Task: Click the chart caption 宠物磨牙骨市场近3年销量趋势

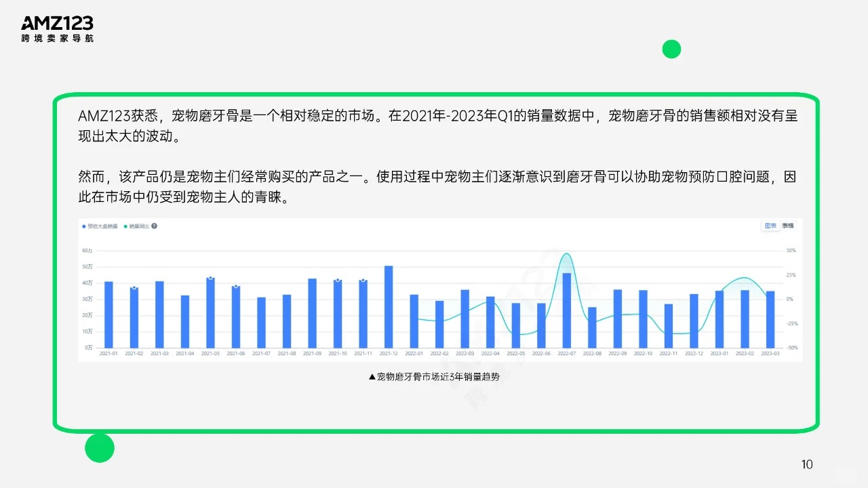Action: (433, 376)
